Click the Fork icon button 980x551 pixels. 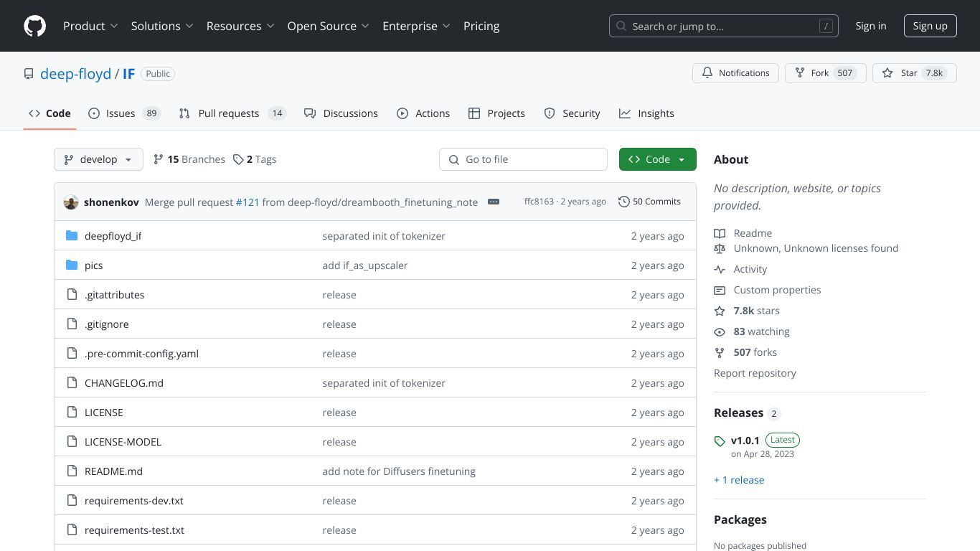799,73
